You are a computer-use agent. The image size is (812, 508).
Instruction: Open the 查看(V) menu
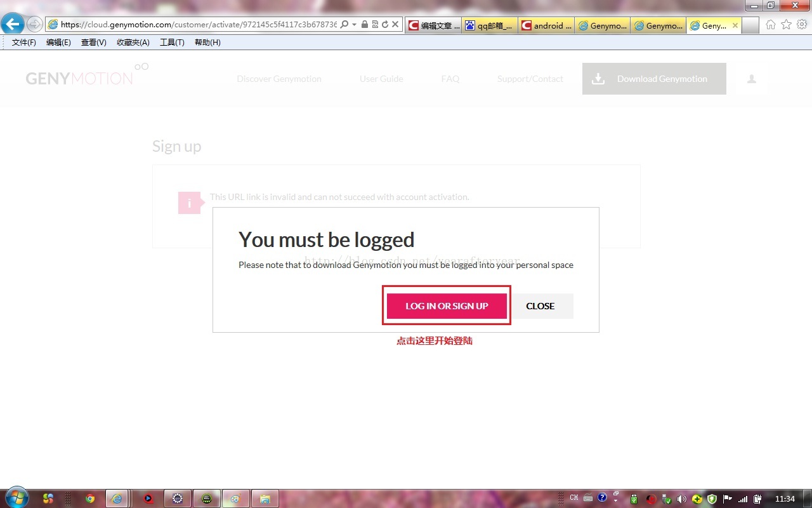[x=93, y=43]
